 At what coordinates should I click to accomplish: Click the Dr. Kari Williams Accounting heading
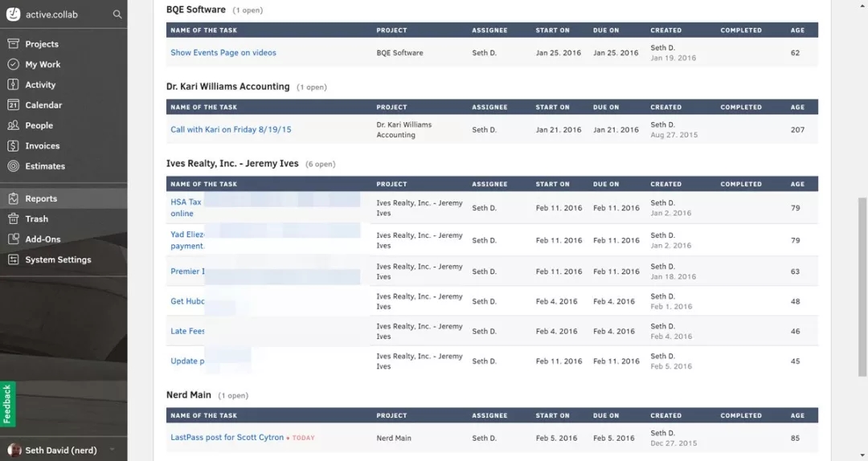coord(227,86)
